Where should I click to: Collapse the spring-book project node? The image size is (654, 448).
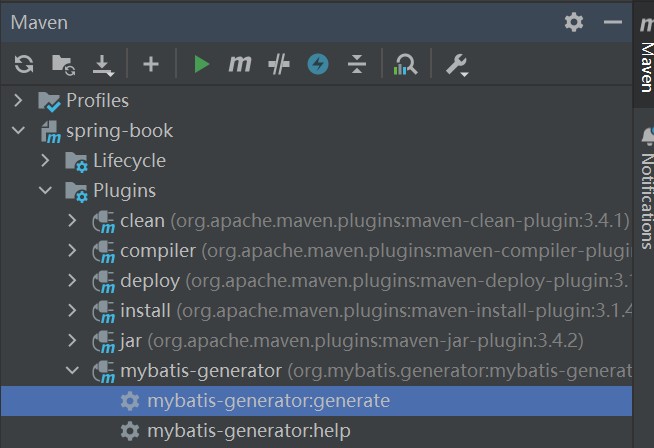(x=18, y=131)
